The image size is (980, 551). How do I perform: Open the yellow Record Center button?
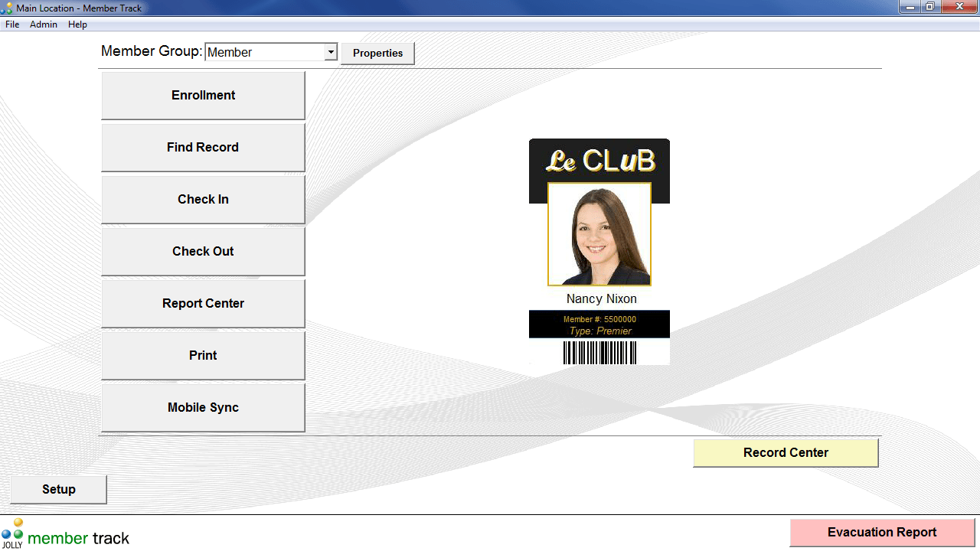[786, 453]
